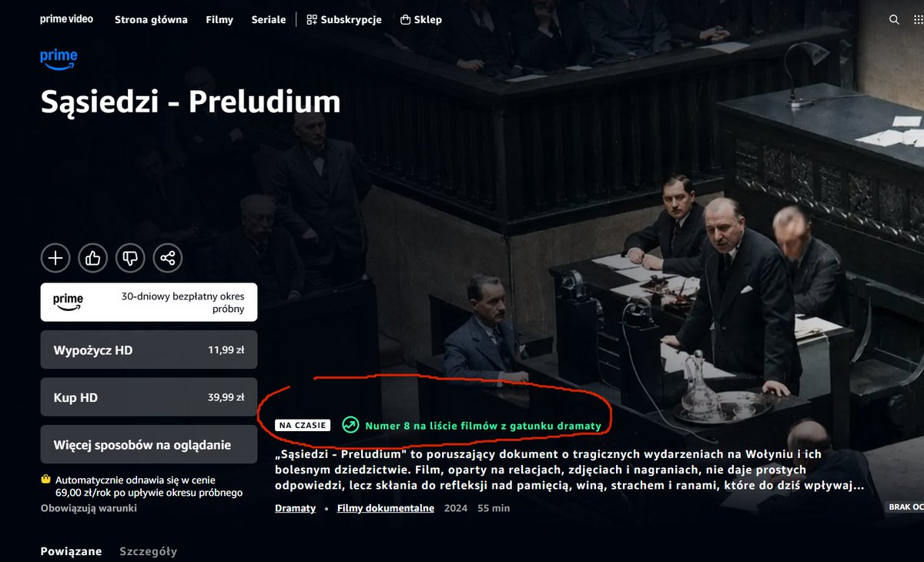Click the Subskrypcje grid icon

click(x=312, y=20)
